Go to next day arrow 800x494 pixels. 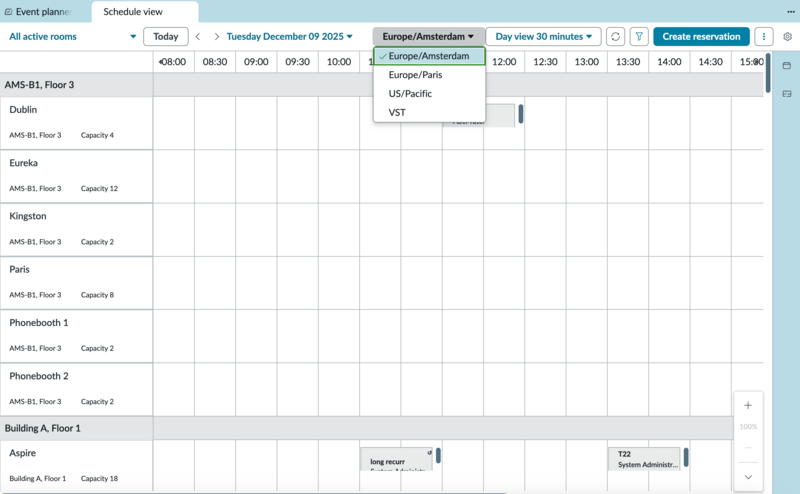click(216, 37)
